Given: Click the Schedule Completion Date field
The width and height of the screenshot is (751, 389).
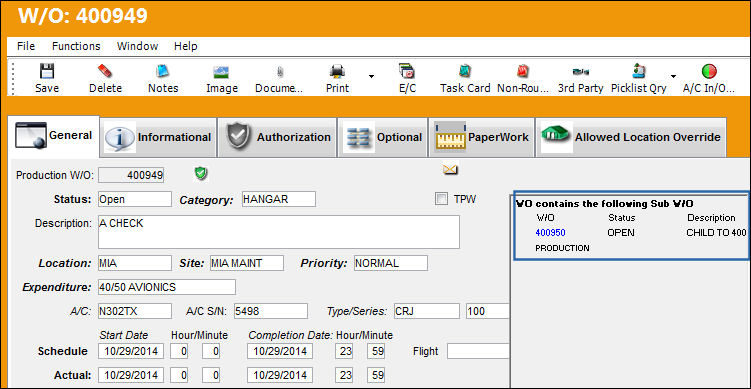Looking at the screenshot, I should (280, 351).
